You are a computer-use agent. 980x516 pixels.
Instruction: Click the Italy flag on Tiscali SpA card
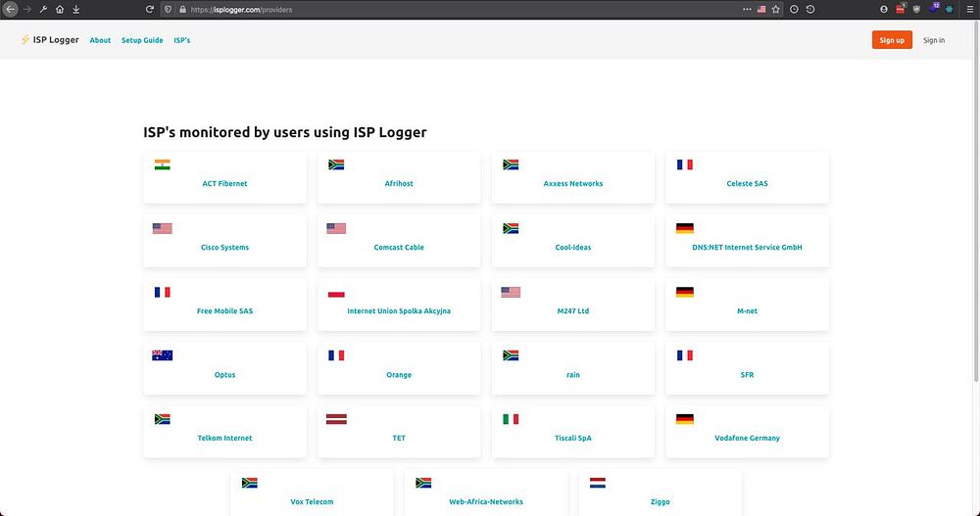coord(511,419)
